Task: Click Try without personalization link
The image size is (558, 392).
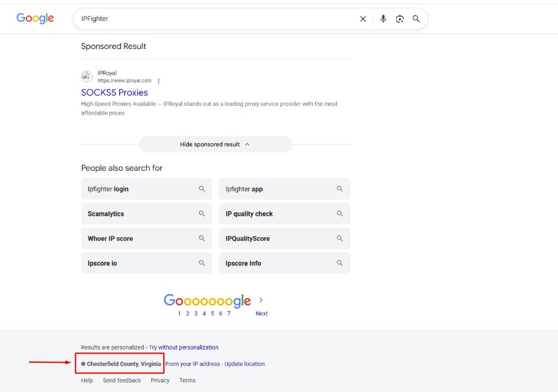Action: click(184, 347)
